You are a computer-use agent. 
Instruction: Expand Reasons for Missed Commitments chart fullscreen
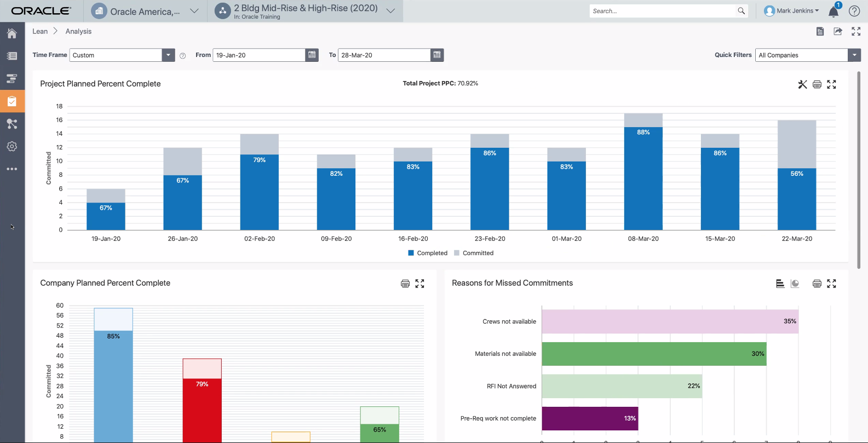832,284
